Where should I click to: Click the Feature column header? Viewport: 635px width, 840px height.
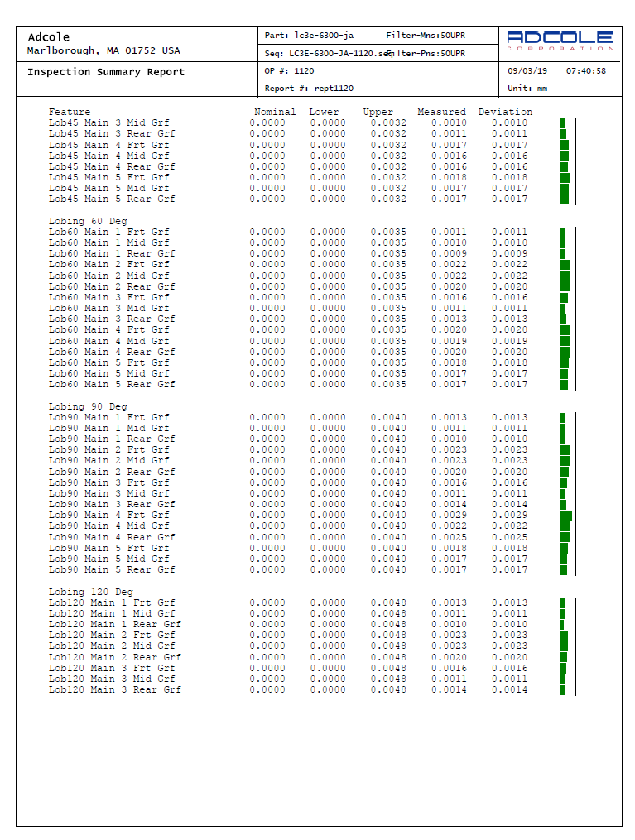point(70,112)
